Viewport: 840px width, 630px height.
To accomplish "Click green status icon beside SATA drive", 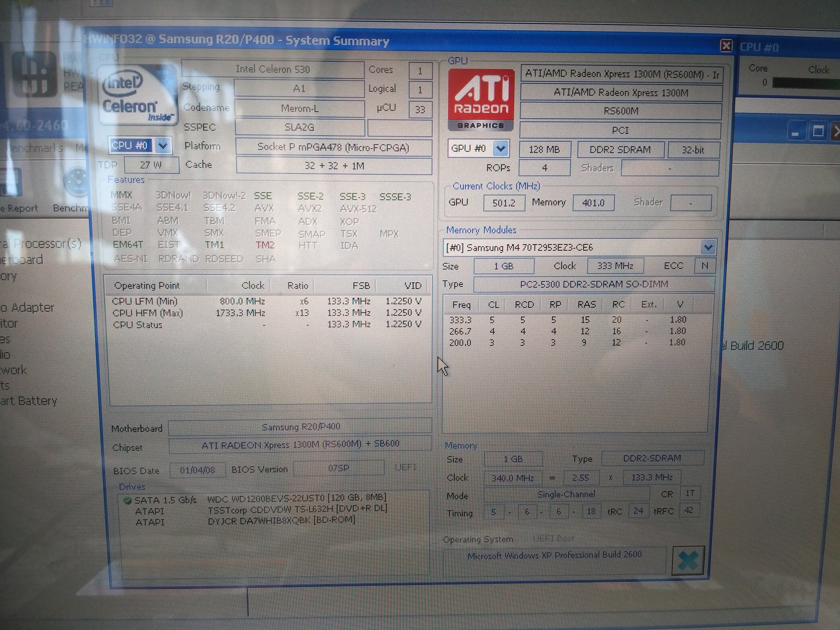I will (x=127, y=500).
